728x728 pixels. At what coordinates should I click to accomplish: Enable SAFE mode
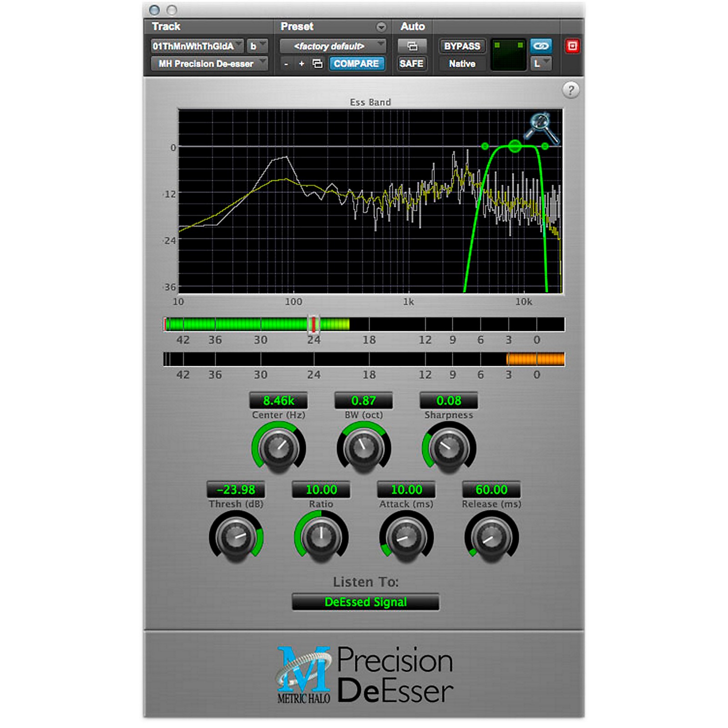click(412, 64)
